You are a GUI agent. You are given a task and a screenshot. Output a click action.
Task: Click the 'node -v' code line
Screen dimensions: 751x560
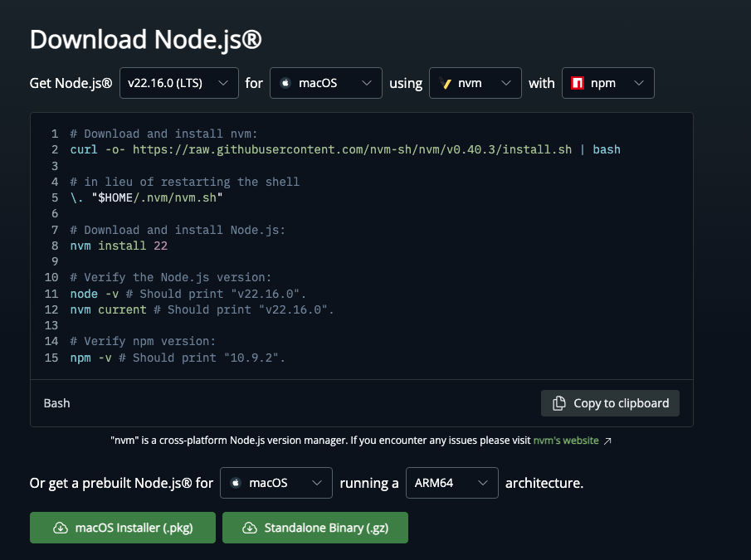[188, 294]
